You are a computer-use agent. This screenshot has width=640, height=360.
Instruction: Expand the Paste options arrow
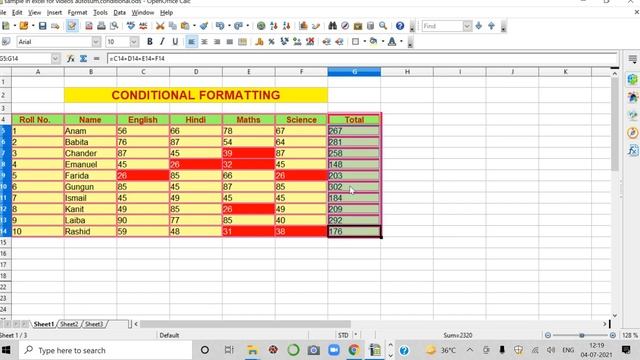coord(193,26)
